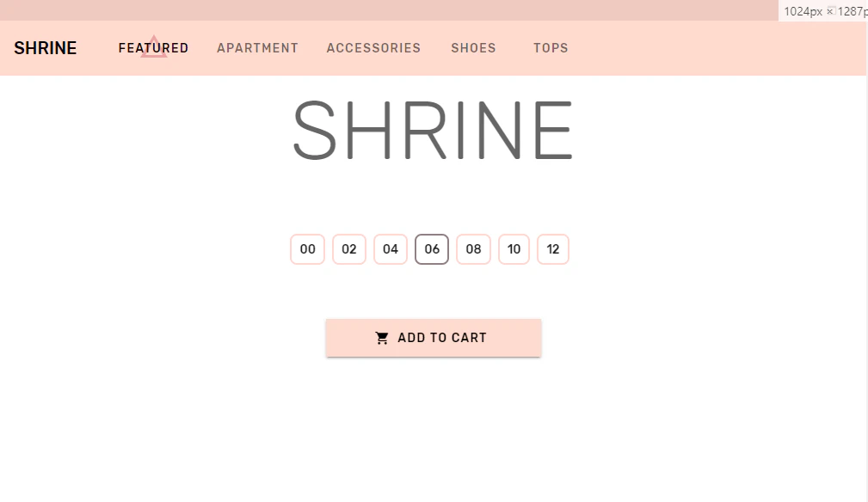Open the FEATURED section in the navigation
868x502 pixels.
[153, 48]
